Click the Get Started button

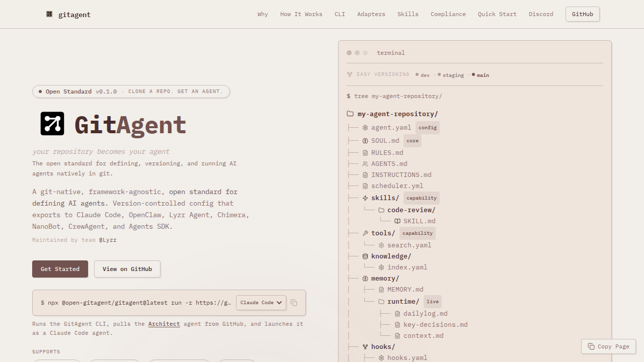click(x=60, y=269)
